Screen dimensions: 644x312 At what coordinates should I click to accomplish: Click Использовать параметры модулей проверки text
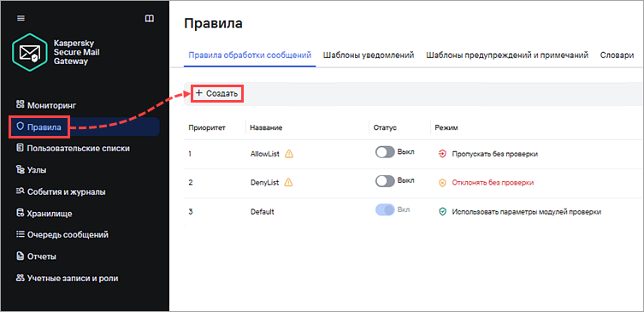click(x=527, y=212)
